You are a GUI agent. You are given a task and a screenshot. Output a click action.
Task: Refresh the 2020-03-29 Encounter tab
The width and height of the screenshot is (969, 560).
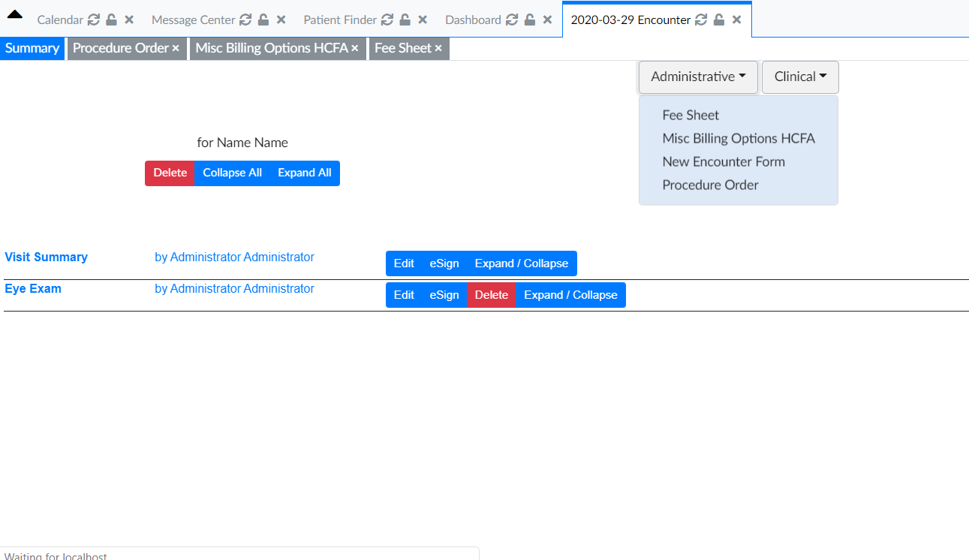700,20
